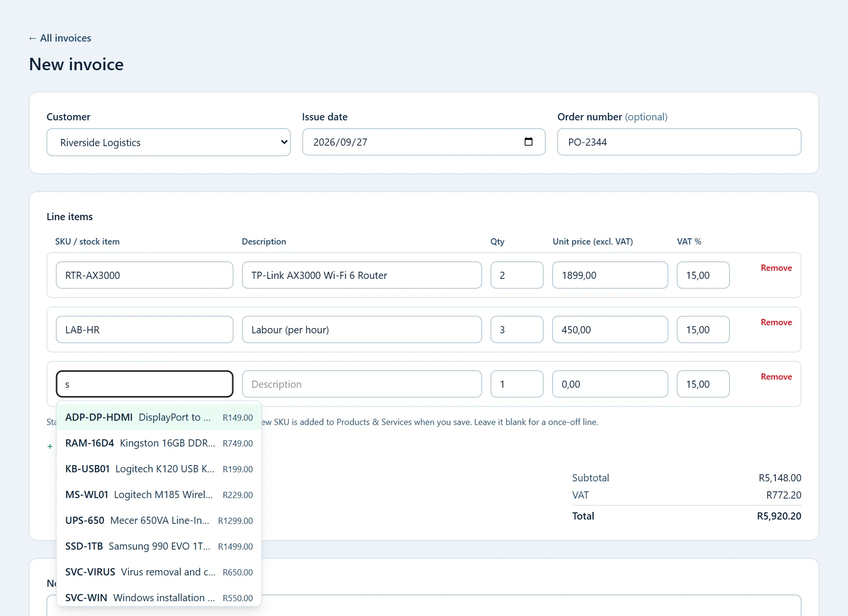Select ADP-DP-HDMI DisplayPort suggestion
The height and width of the screenshot is (616, 848).
pyautogui.click(x=159, y=417)
